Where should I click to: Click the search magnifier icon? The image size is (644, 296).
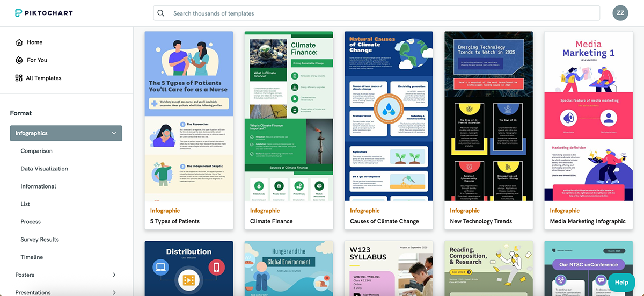coord(161,13)
